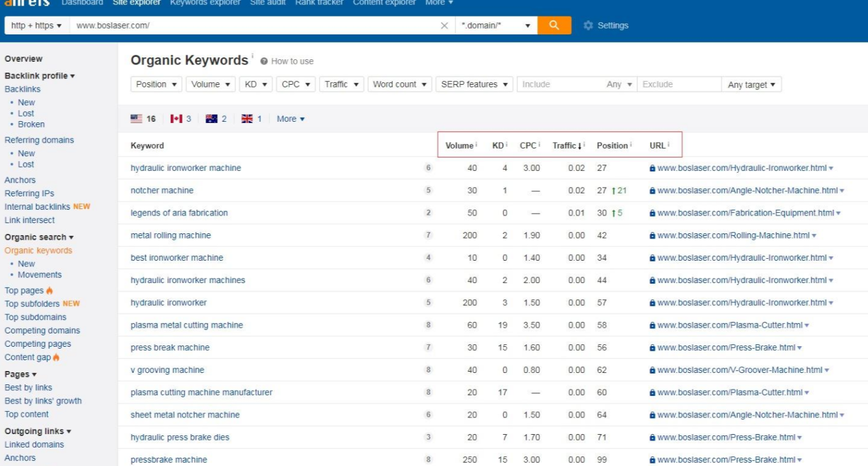Click the How to use question-mark icon
The image size is (868, 466).
tap(264, 61)
